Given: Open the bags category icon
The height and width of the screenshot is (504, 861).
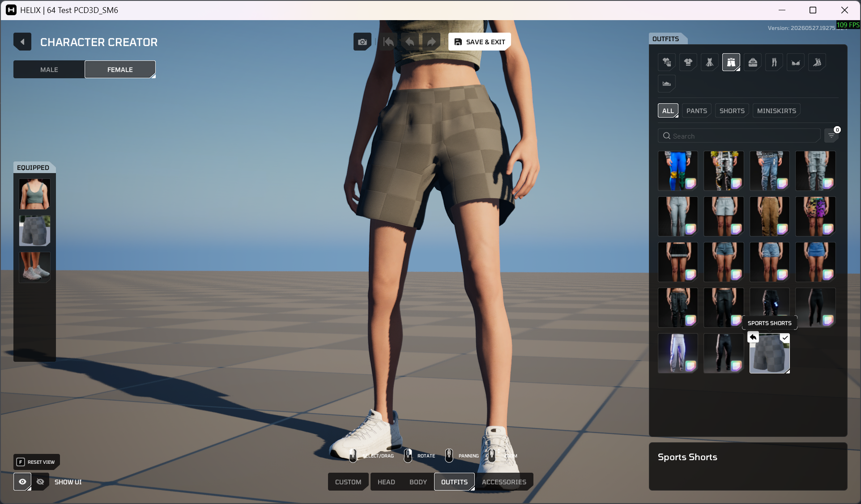Looking at the screenshot, I should (x=753, y=62).
